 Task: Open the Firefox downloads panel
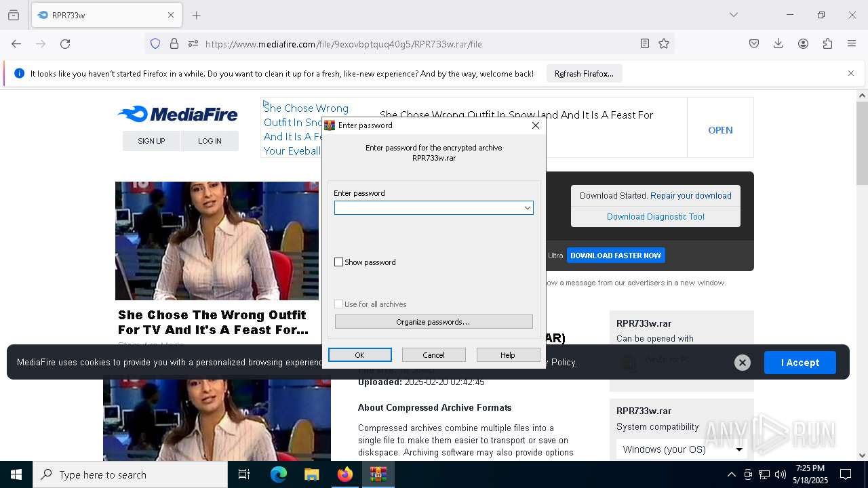(x=778, y=43)
